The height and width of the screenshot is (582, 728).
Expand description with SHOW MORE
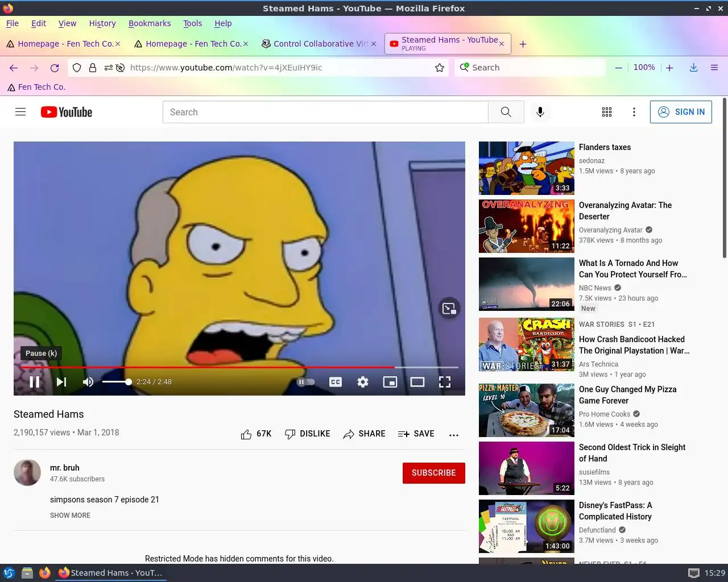(x=70, y=516)
